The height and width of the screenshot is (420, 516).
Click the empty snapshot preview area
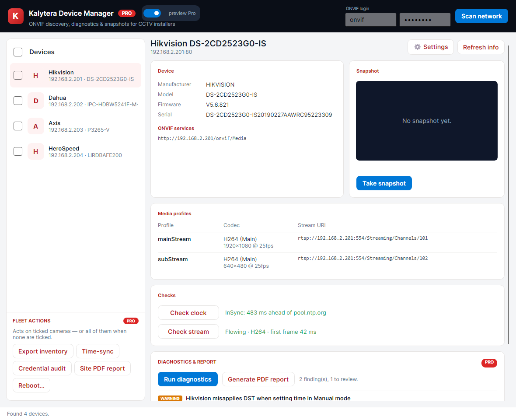point(426,121)
